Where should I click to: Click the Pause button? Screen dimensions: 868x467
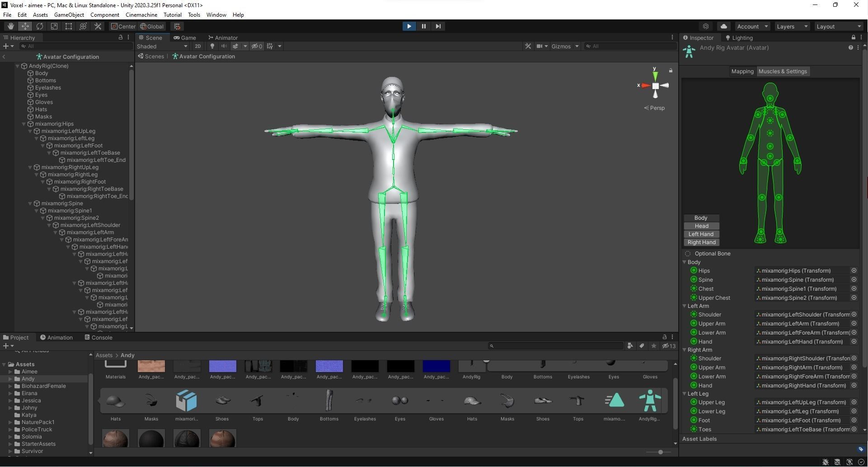423,26
